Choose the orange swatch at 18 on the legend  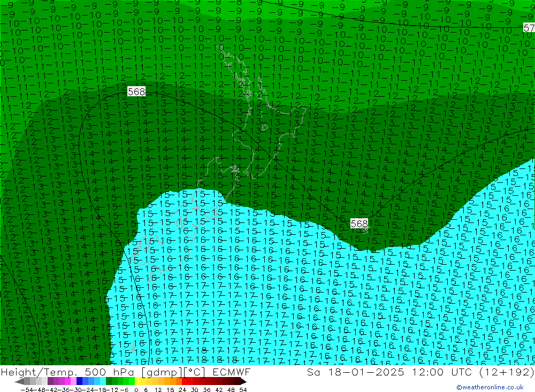tap(174, 381)
